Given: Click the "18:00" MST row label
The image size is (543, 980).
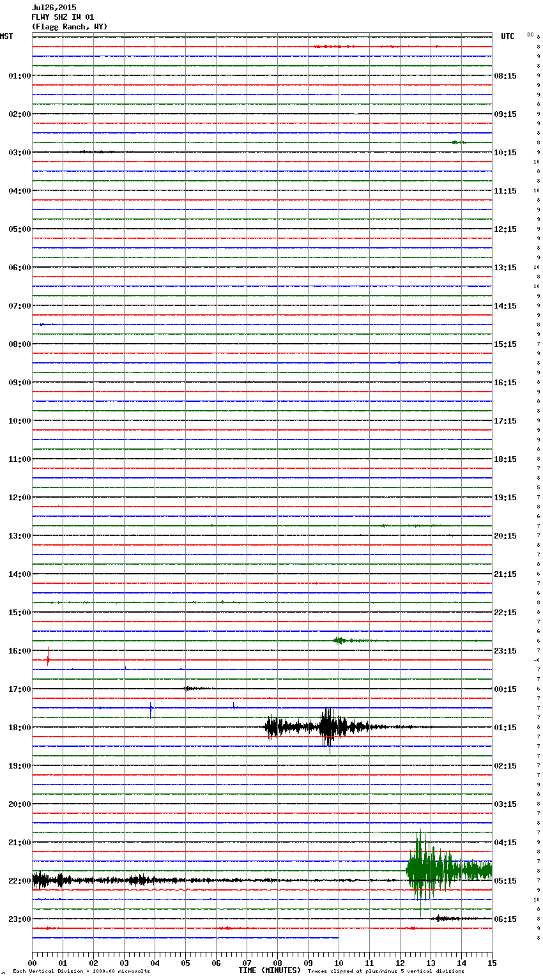Looking at the screenshot, I should 20,728.
